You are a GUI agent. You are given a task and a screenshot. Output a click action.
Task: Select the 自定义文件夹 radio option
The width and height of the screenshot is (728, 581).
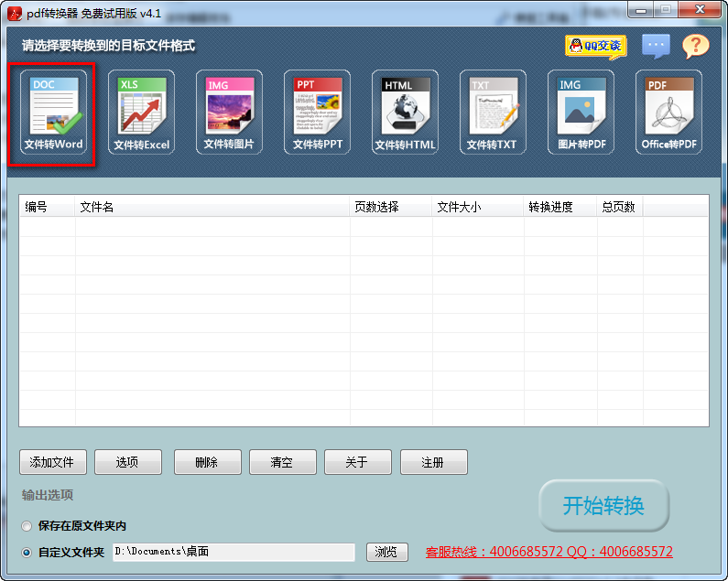27,553
